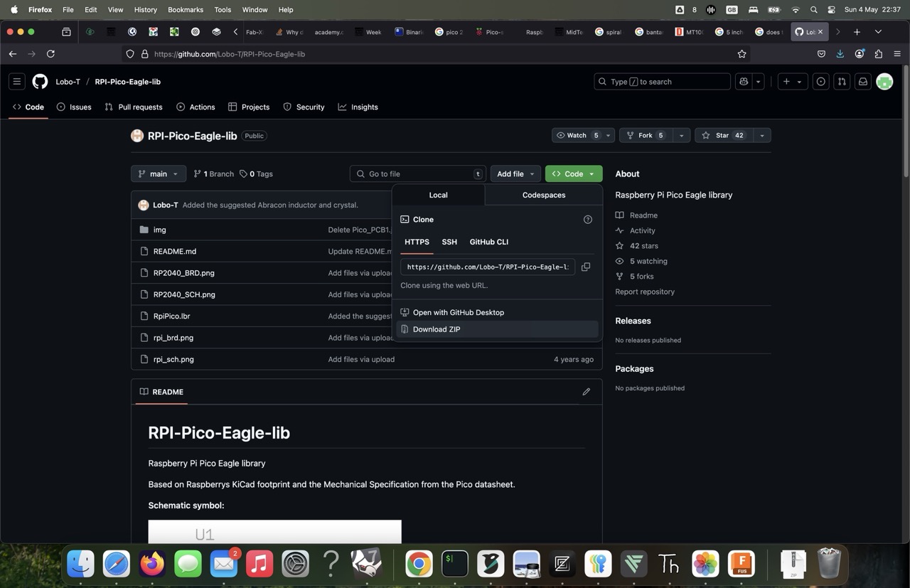Open the Pull requests tab
The width and height of the screenshot is (910, 588).
[x=134, y=107]
